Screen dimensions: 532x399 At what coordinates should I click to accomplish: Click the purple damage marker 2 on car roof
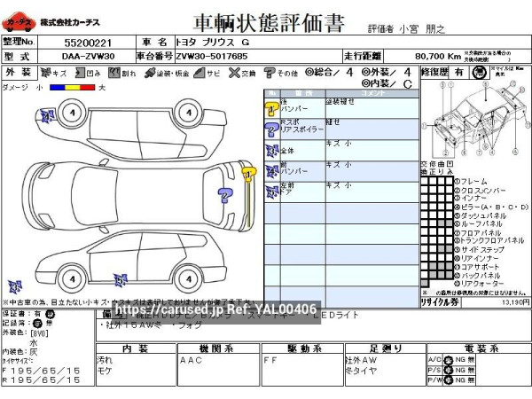224,193
